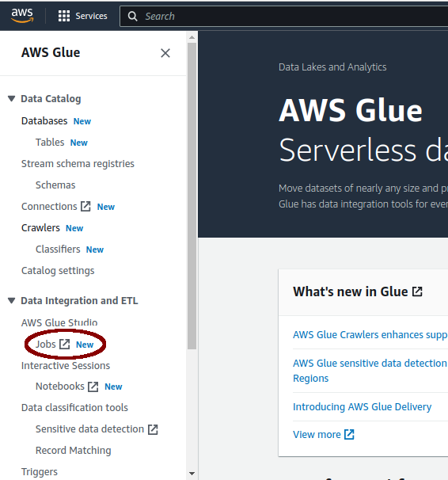This screenshot has width=448, height=480.
Task: Click the external link icon beside Jobs
Action: point(65,344)
